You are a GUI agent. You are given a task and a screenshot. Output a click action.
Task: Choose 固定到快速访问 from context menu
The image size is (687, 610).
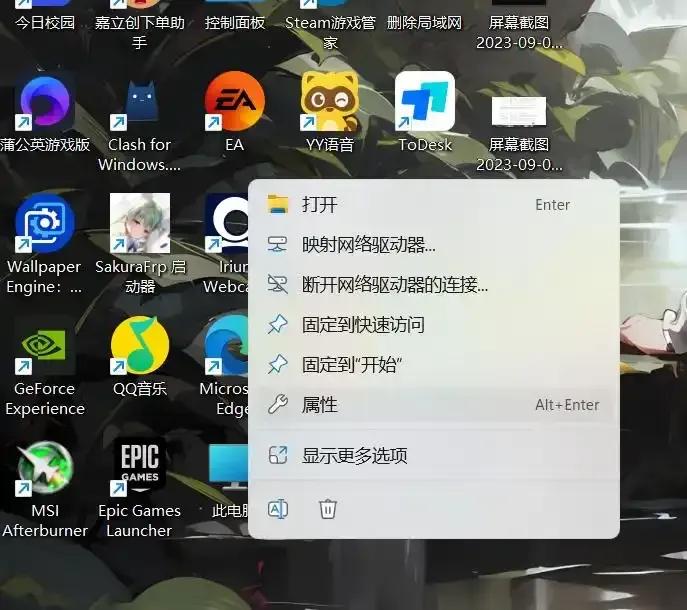coord(363,325)
